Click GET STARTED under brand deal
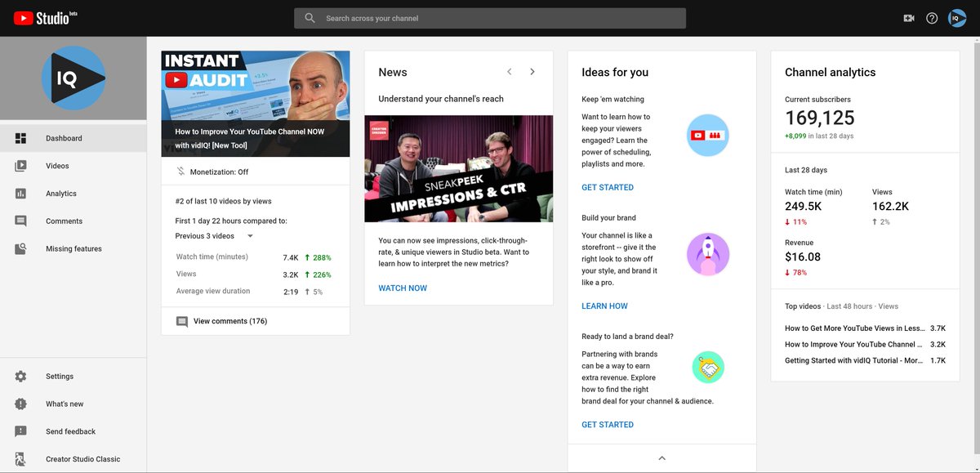Screen dimensions: 980x473 click(x=608, y=425)
